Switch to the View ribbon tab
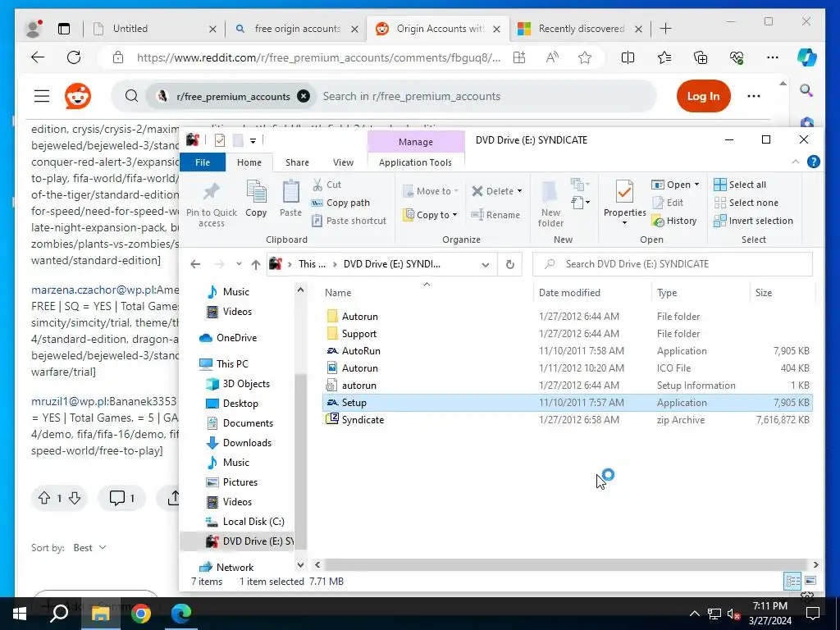The image size is (840, 630). coord(343,162)
